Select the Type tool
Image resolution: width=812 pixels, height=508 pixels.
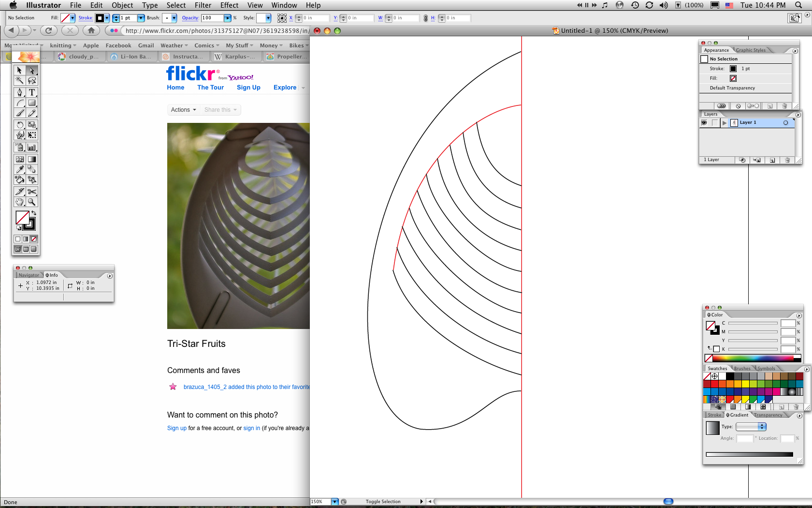[x=31, y=92]
